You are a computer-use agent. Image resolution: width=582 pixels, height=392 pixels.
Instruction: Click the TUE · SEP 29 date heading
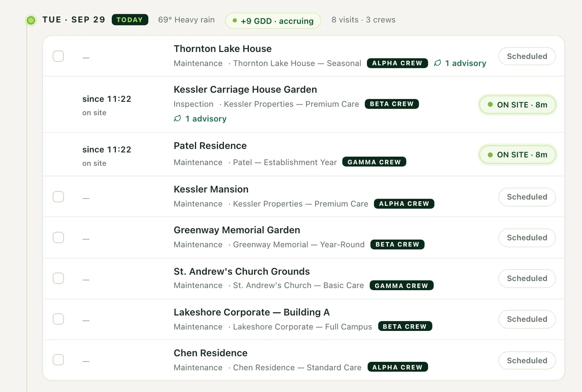click(x=74, y=20)
